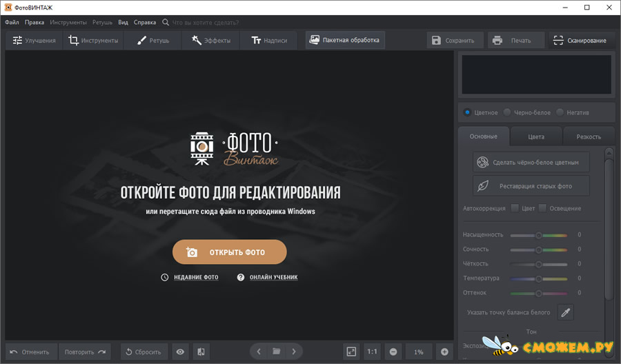Open the Ретушь brush tool
Screen dimensions: 621x364
[x=153, y=41]
